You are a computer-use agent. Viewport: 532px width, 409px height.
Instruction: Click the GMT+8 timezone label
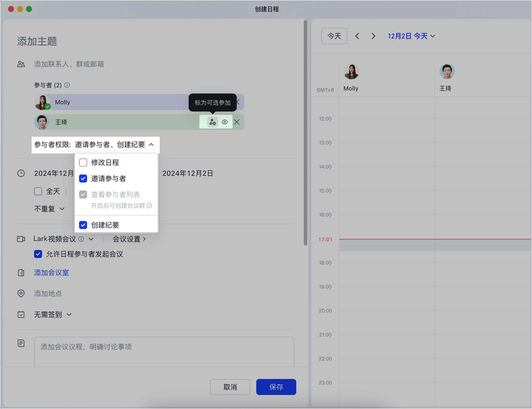(325, 90)
